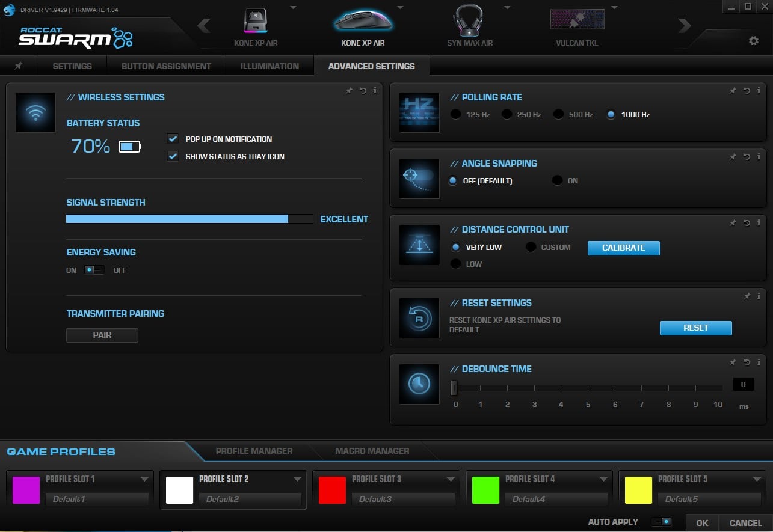Open the Profile Slot 3 dropdown arrow
The width and height of the screenshot is (773, 532).
(x=451, y=479)
